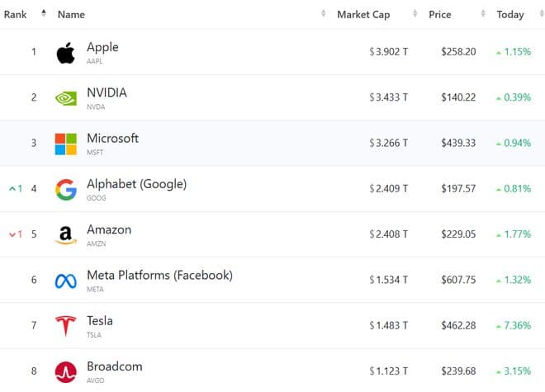The width and height of the screenshot is (545, 392).
Task: Click the Google logo icon
Action: coord(65,189)
